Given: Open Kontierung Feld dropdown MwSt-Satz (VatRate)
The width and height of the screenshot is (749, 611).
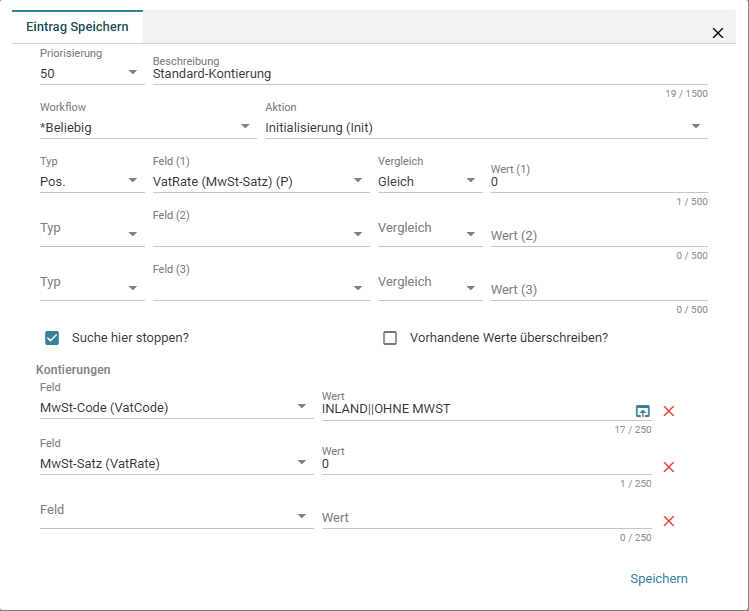Looking at the screenshot, I should tap(177, 463).
